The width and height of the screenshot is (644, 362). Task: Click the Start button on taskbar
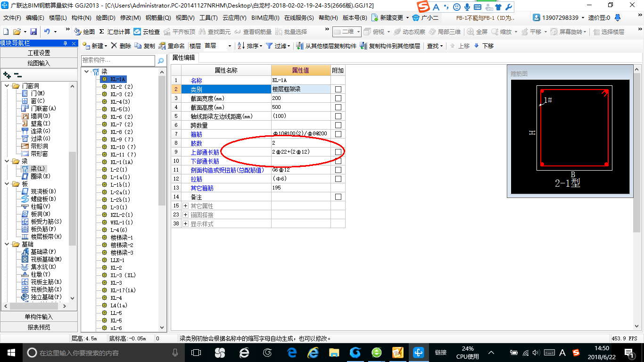11,352
